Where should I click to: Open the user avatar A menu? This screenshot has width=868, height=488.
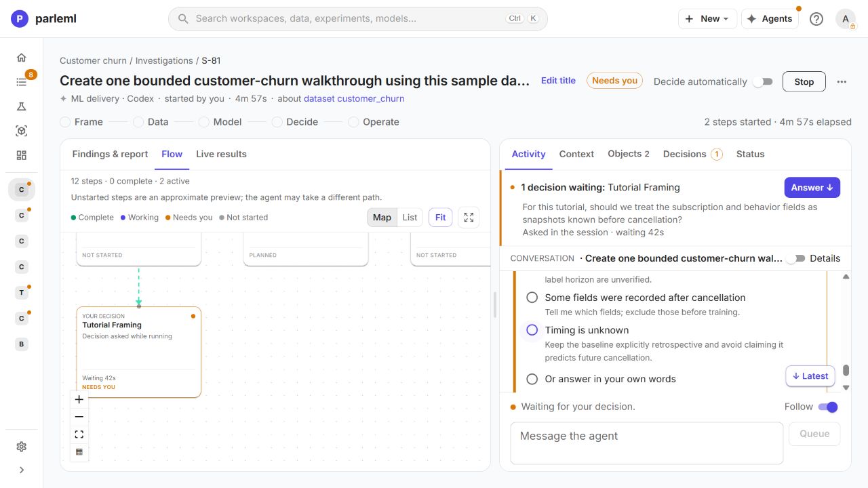(x=846, y=19)
